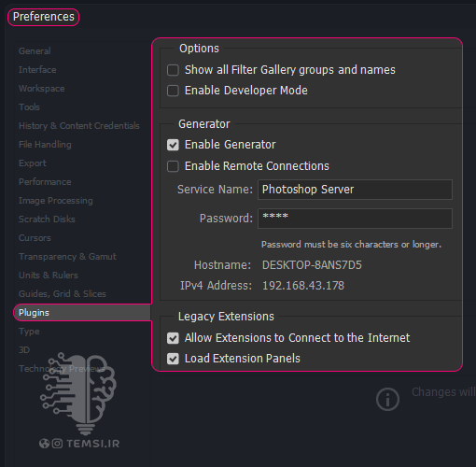Click the password length hint text
The height and width of the screenshot is (467, 476).
(351, 245)
